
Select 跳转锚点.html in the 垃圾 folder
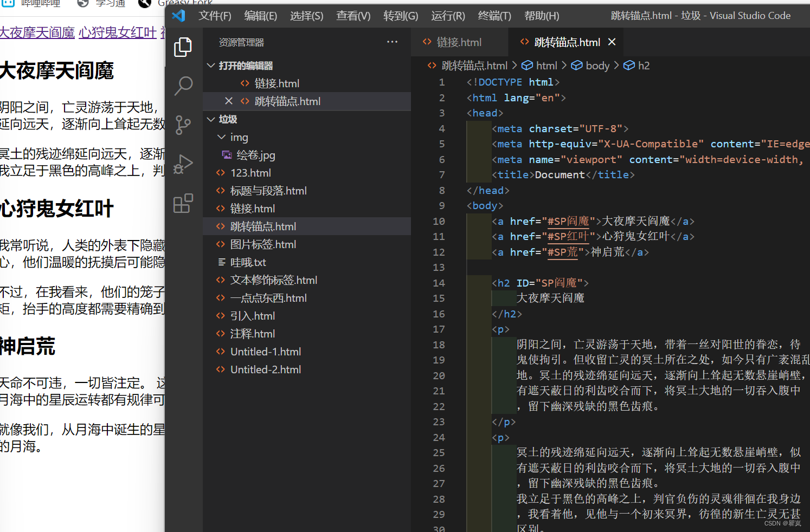point(307,226)
